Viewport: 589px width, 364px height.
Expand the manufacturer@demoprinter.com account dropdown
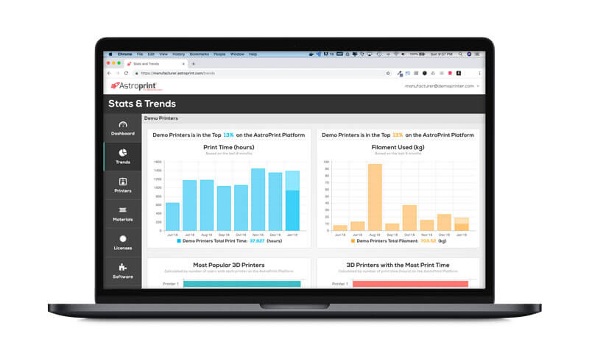click(x=442, y=86)
